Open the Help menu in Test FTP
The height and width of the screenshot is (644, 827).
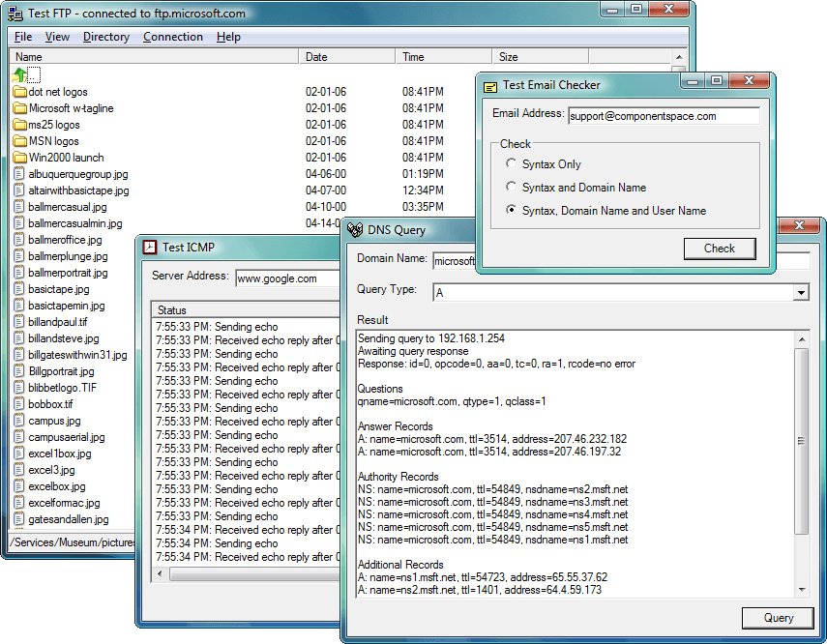pos(228,37)
